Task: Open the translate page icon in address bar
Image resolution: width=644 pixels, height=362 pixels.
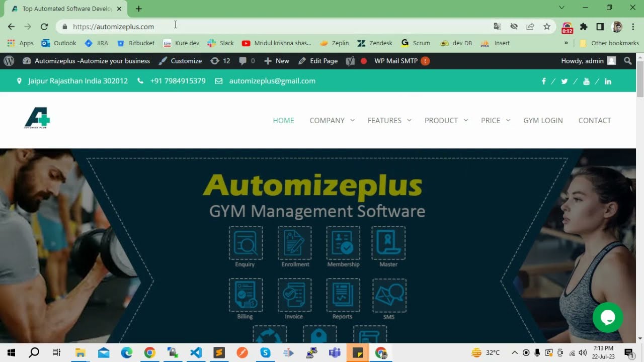Action: (x=497, y=27)
